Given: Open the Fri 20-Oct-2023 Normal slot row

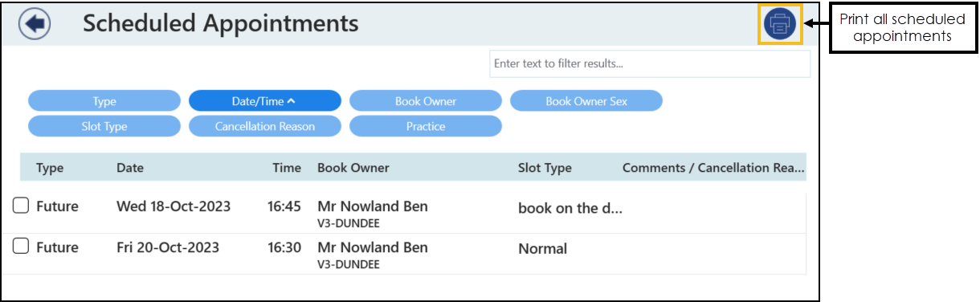Looking at the screenshot, I should 409,254.
